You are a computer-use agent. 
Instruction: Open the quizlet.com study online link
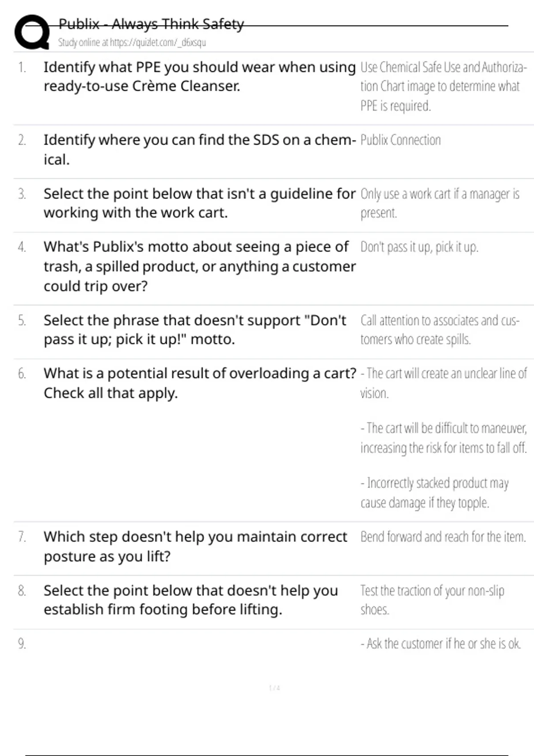pyautogui.click(x=132, y=43)
